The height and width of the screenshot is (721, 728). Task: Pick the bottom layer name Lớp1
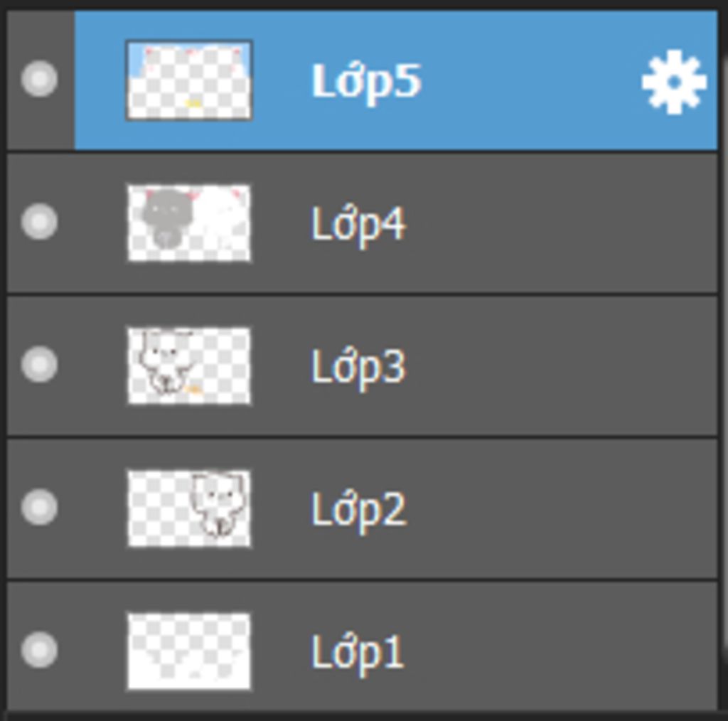(357, 653)
